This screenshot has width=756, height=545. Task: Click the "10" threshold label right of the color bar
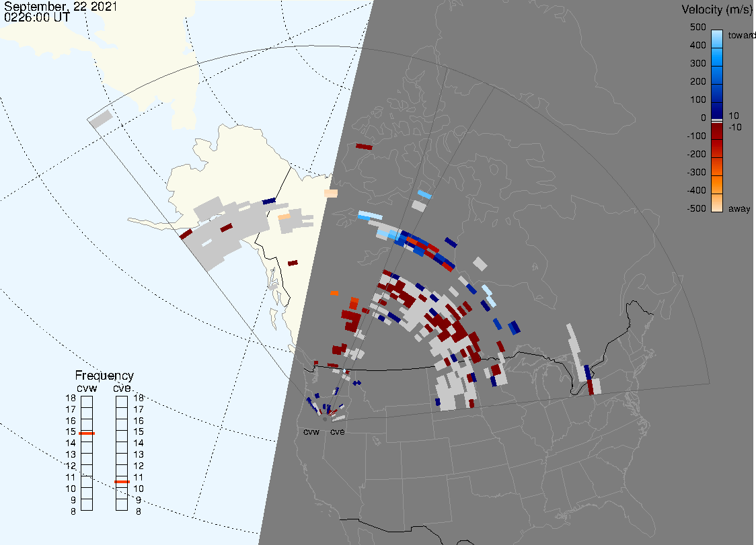click(x=733, y=116)
